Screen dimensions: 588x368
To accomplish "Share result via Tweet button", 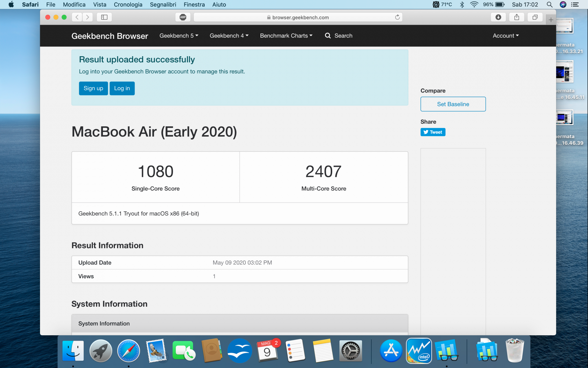I will (433, 132).
